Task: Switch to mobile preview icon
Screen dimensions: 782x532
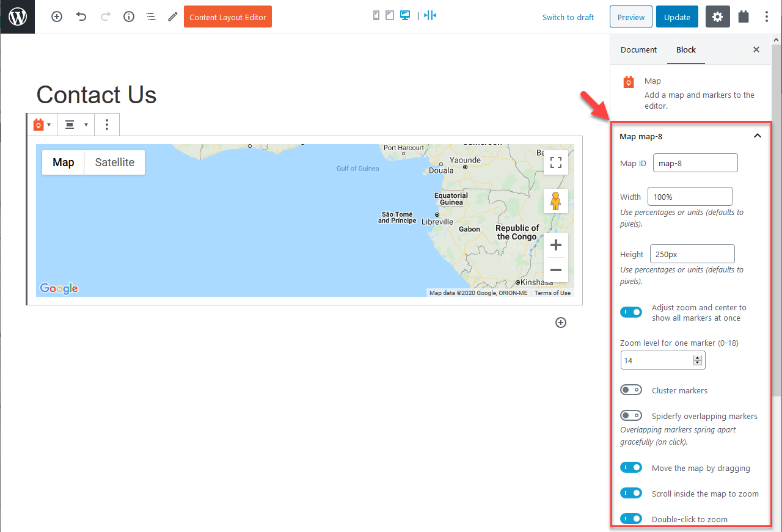Action: pos(376,15)
